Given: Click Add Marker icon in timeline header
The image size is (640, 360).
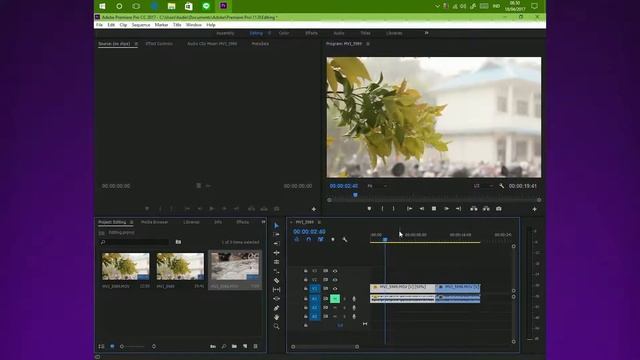Looking at the screenshot, I should [333, 240].
